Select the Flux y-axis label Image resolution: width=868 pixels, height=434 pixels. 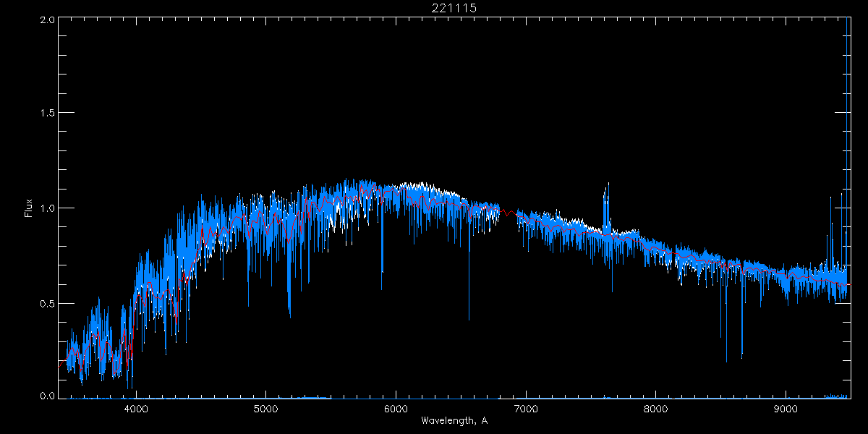coord(29,208)
